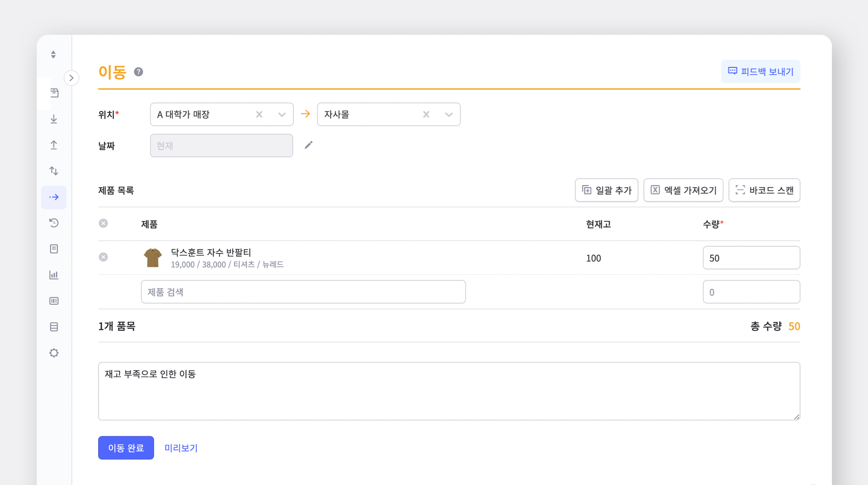Remove 닥스훈트 자수 반팔티 with its X icon

pos(103,257)
